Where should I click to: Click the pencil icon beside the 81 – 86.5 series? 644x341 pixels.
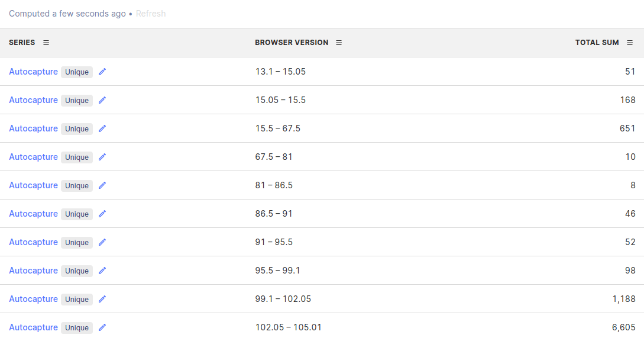click(102, 185)
